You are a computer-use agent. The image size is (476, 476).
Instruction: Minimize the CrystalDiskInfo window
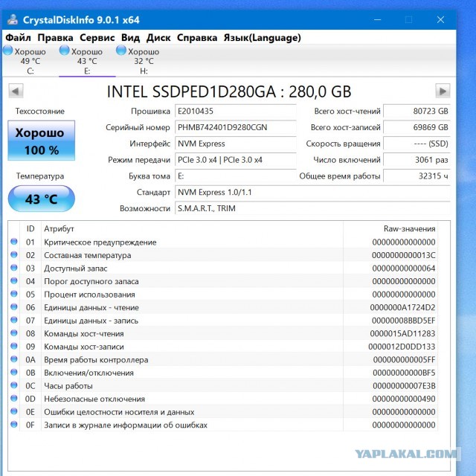tap(377, 20)
